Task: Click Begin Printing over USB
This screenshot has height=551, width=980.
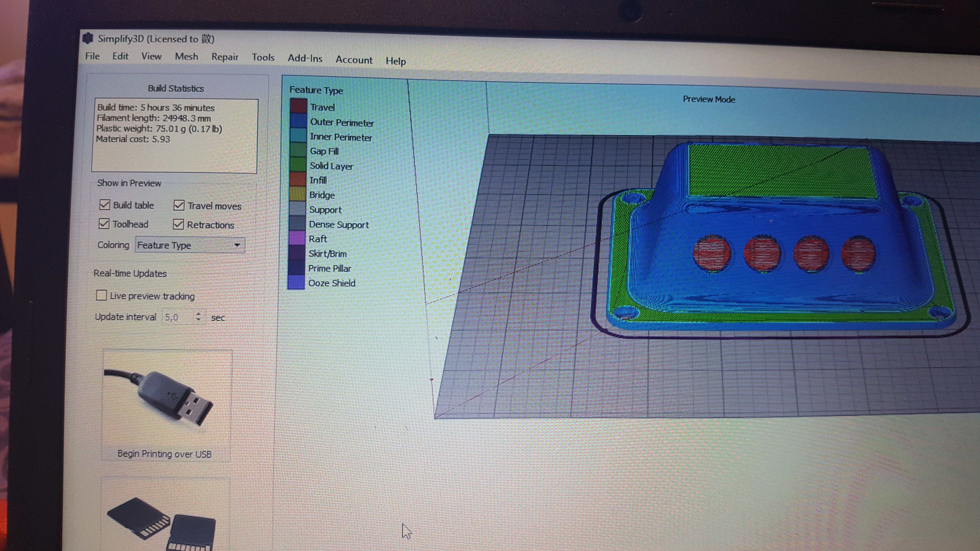Action: [164, 454]
